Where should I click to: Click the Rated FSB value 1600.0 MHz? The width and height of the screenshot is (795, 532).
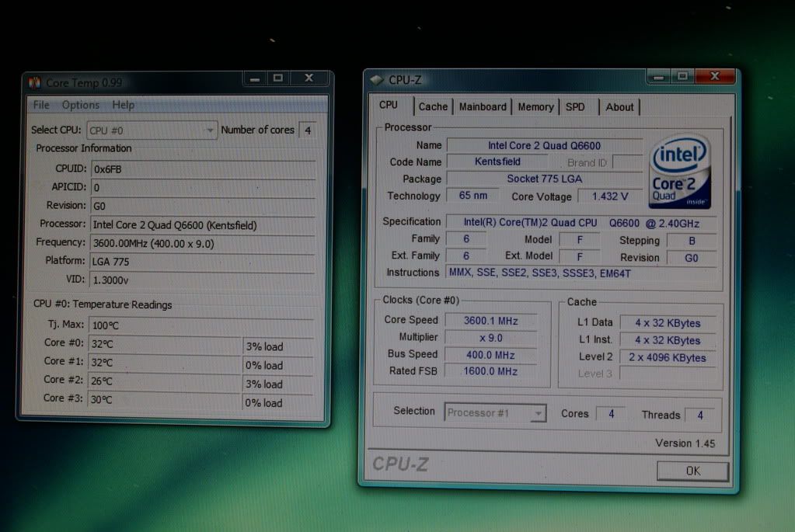coord(490,371)
